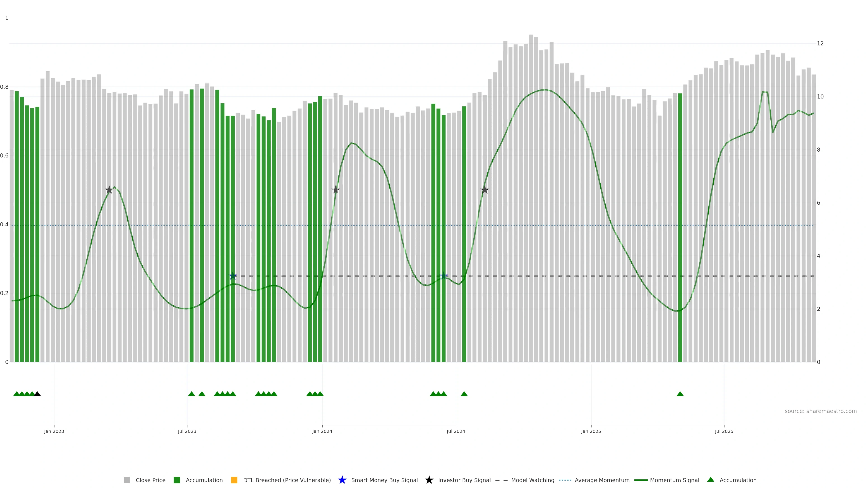Click the green Accumulation triangle legend icon
868x488 pixels.
[x=711, y=480]
